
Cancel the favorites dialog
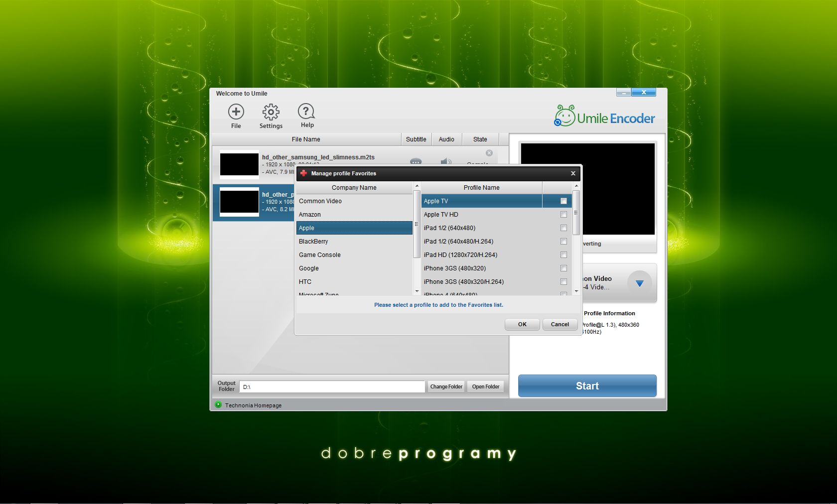tap(560, 324)
